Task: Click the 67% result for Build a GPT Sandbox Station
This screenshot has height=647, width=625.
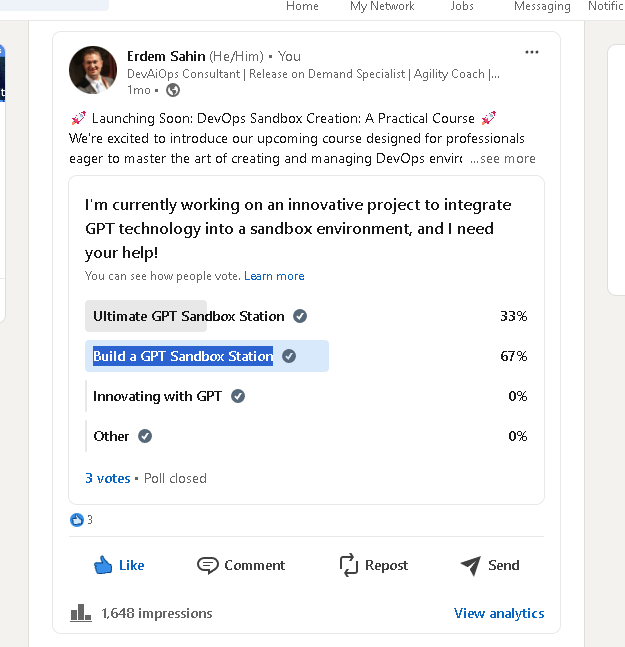Action: coord(514,356)
